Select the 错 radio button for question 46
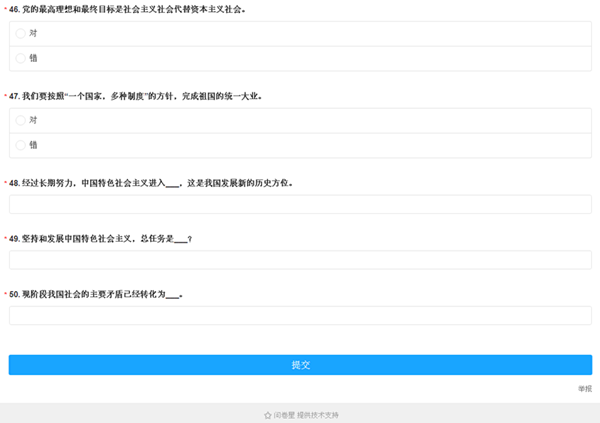 [x=21, y=58]
